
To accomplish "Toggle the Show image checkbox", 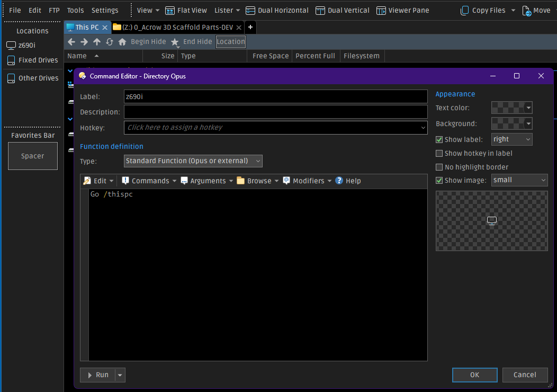I will [439, 181].
